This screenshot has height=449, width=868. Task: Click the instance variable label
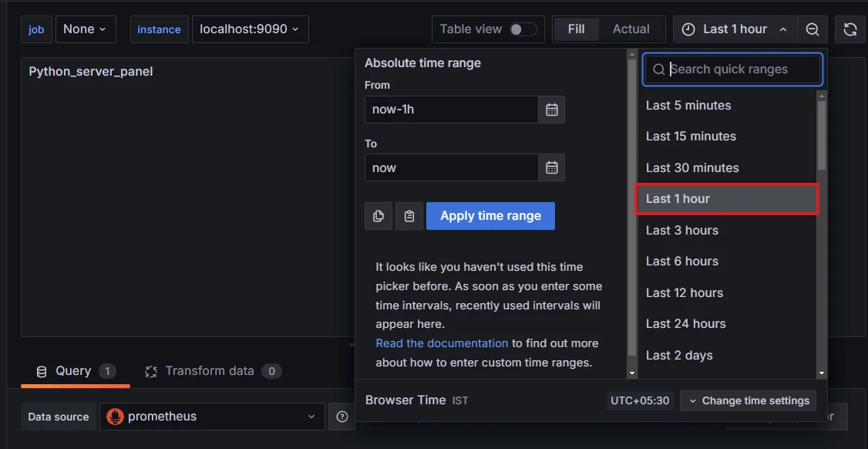tap(159, 29)
